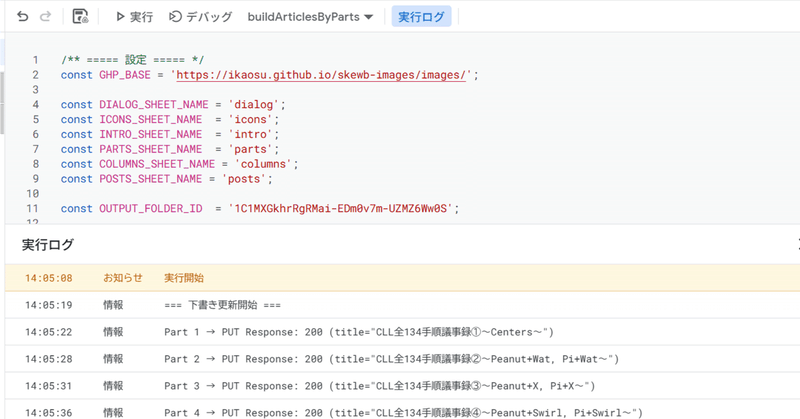Click the 実行ログ panel heading
The height and width of the screenshot is (419, 800).
48,245
